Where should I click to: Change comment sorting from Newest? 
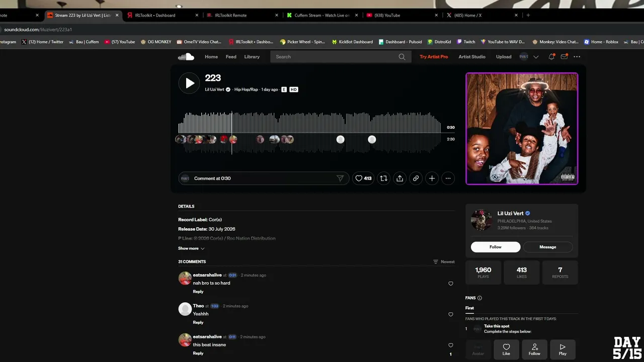pos(444,262)
